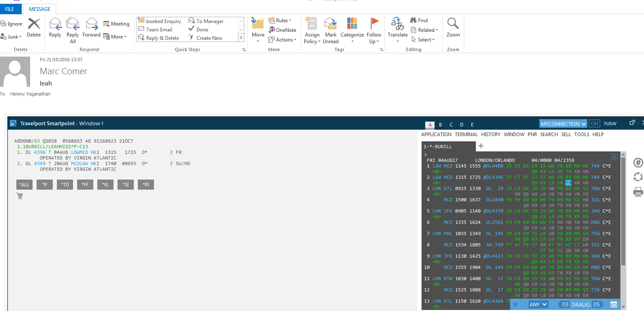Mark message with the Done quick step
The width and height of the screenshot is (644, 311).
(x=198, y=30)
